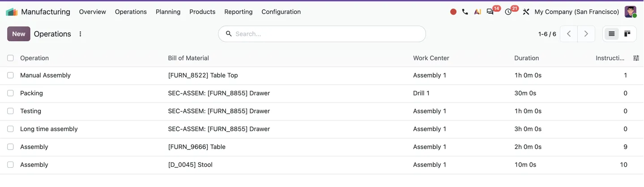
Task: Switch to list view
Action: click(611, 34)
